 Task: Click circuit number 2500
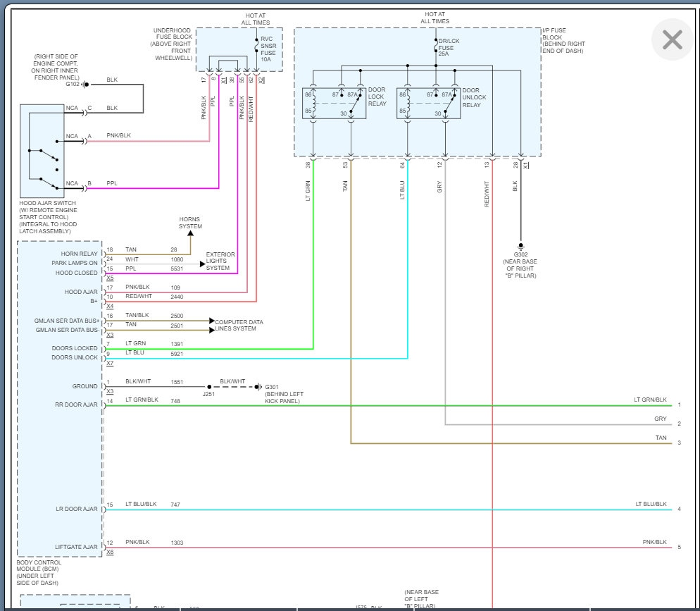pos(177,316)
